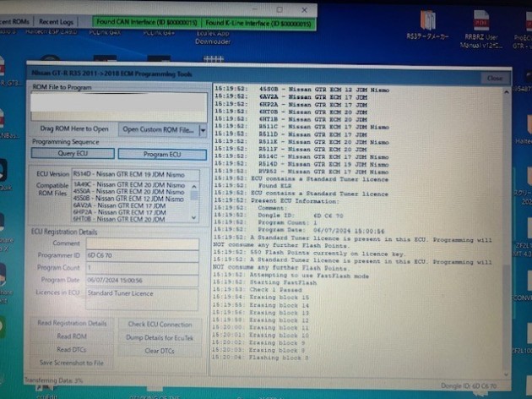Click Save Screenshot to File button
532x399 pixels.
click(x=72, y=363)
